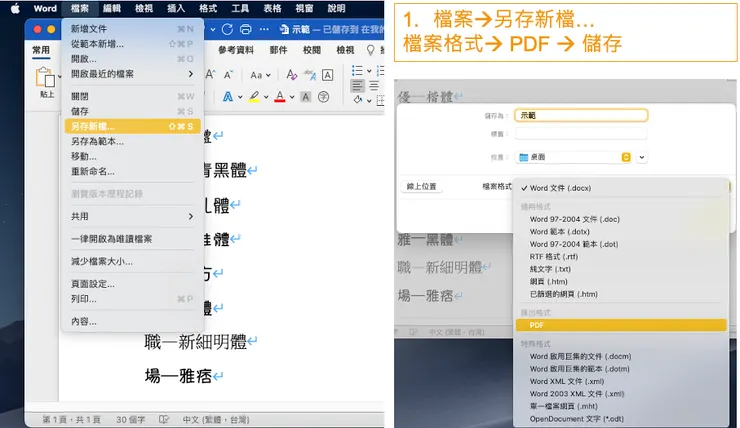Open the three-dot more commands icon
This screenshot has width=740, height=428.
(x=264, y=29)
